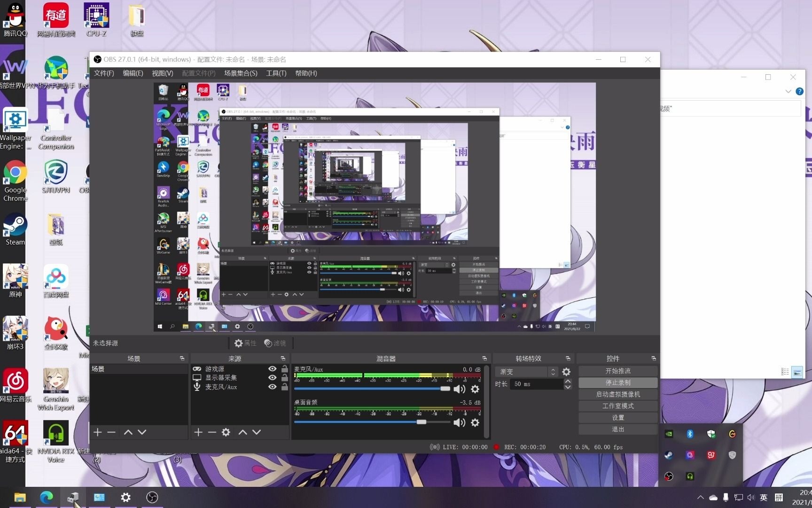
Task: Click 停止录制 stop recording button
Action: click(618, 383)
